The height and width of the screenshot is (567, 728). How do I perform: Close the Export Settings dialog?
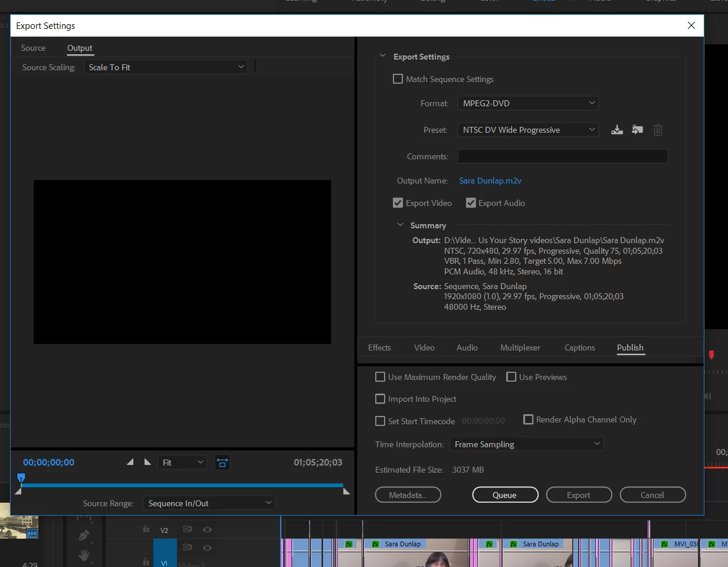(x=691, y=25)
